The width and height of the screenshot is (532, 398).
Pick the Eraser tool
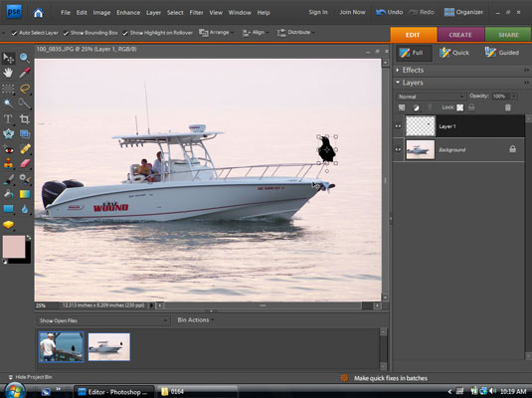(x=25, y=164)
